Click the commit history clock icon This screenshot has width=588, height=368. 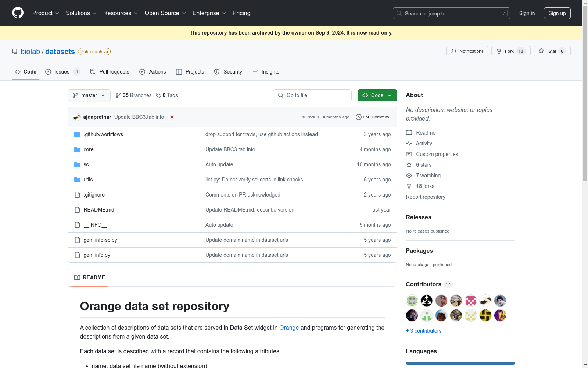(359, 117)
